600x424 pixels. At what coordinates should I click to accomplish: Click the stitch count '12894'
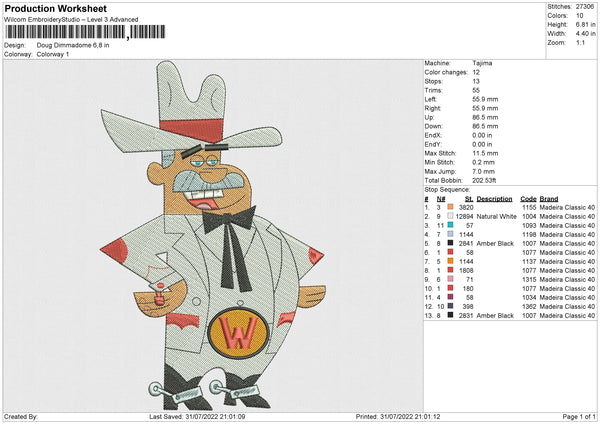[x=465, y=216]
